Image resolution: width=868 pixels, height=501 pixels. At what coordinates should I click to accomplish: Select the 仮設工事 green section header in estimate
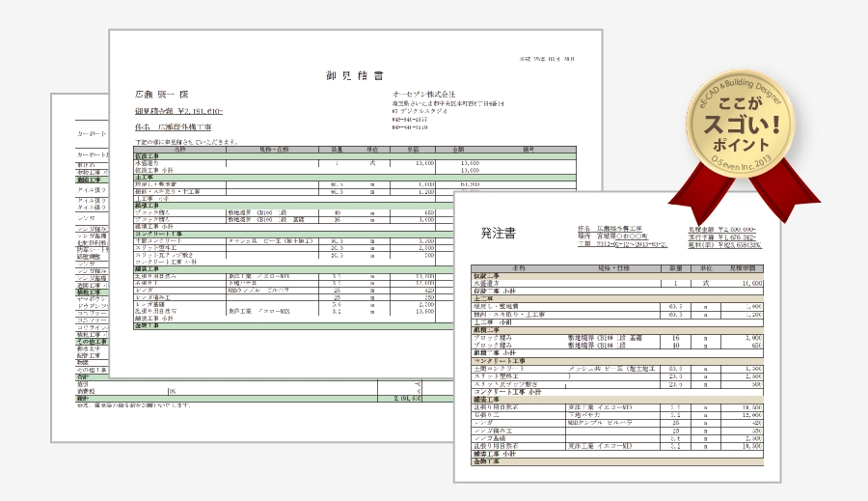click(x=154, y=155)
